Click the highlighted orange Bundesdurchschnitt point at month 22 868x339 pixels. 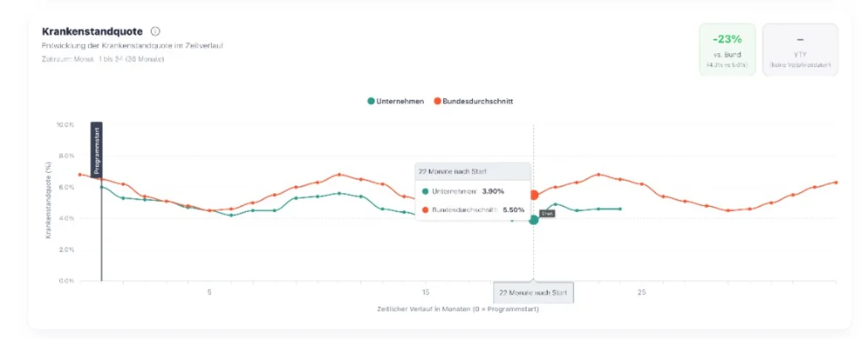(x=534, y=195)
